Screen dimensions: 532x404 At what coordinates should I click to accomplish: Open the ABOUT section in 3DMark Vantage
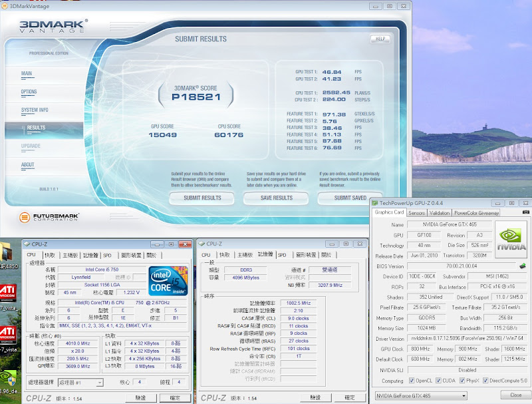(28, 165)
